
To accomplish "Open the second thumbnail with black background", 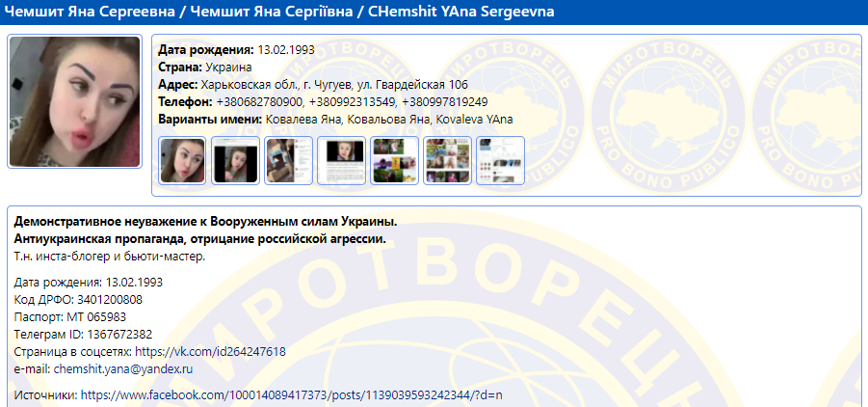I will pos(235,160).
